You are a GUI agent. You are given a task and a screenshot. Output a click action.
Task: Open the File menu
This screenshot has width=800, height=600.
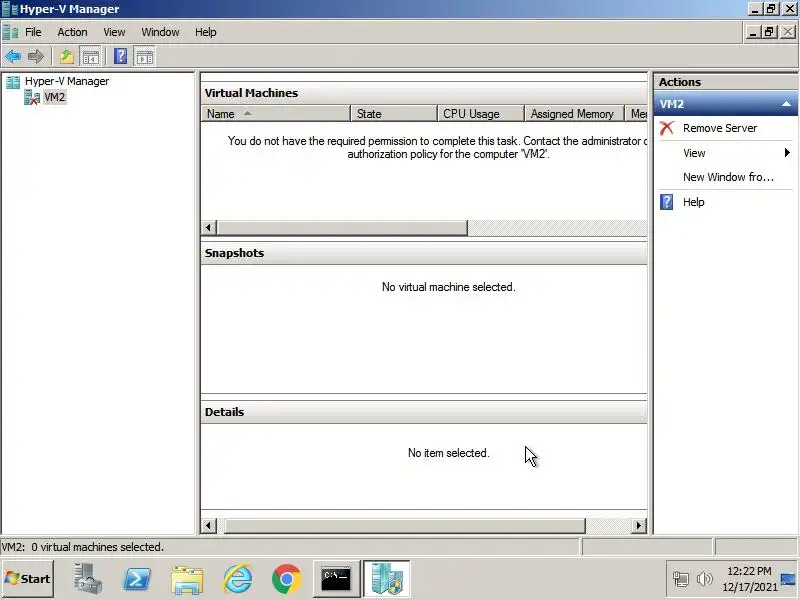[33, 32]
